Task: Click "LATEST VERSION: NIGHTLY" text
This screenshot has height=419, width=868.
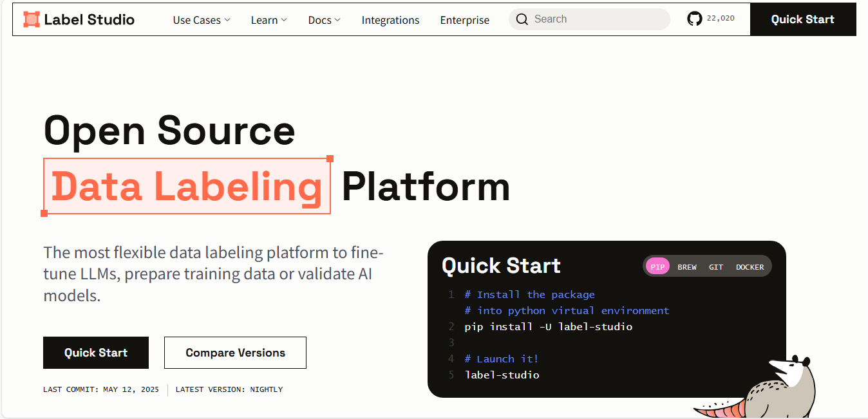Action: (229, 389)
